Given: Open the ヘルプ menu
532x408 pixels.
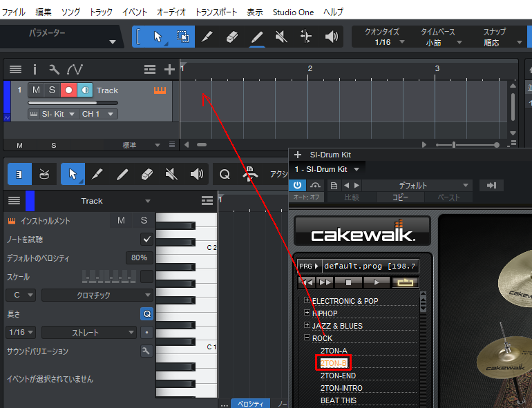Looking at the screenshot, I should tap(333, 12).
